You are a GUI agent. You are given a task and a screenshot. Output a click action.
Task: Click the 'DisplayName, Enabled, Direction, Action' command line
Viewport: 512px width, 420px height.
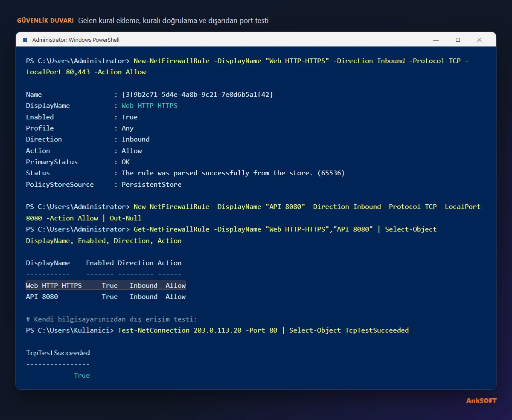tap(104, 241)
